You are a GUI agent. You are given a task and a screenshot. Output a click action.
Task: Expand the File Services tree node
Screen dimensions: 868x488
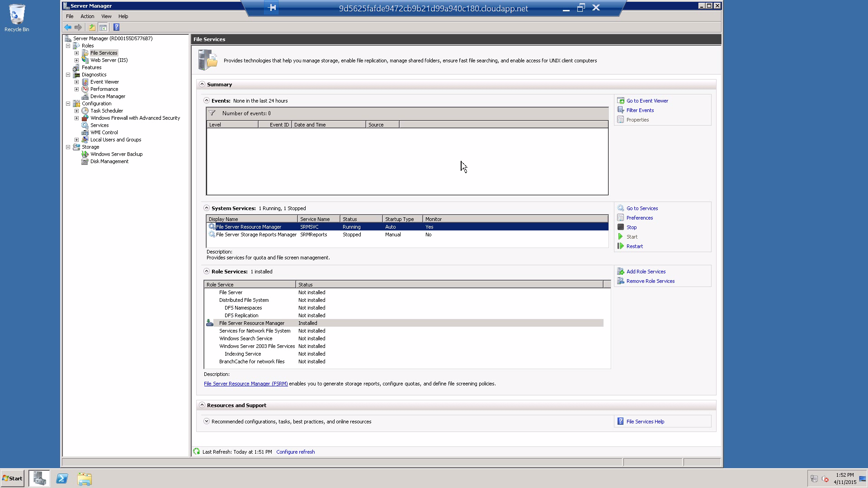point(77,53)
